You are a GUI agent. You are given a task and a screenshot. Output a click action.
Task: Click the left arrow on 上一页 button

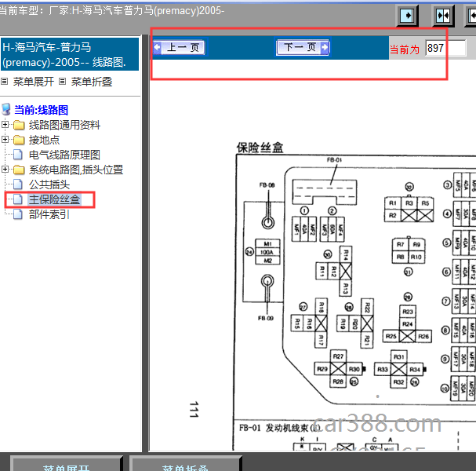tap(158, 47)
